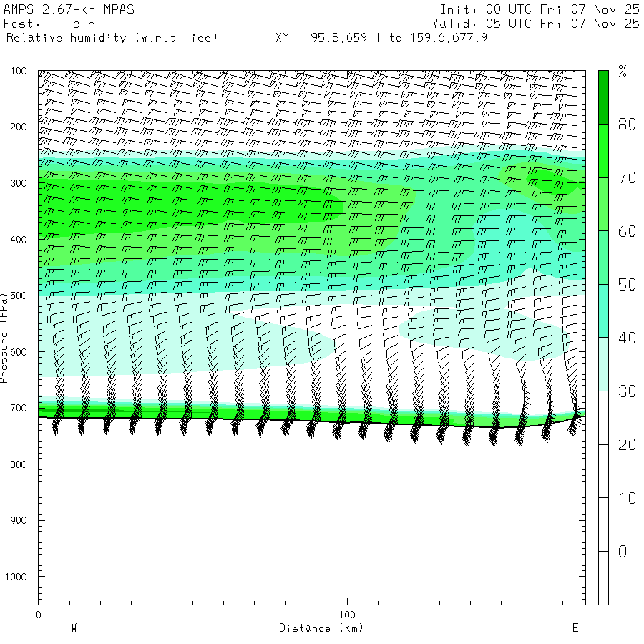
Task: Click the '0' distance axis label
Action: (39, 615)
